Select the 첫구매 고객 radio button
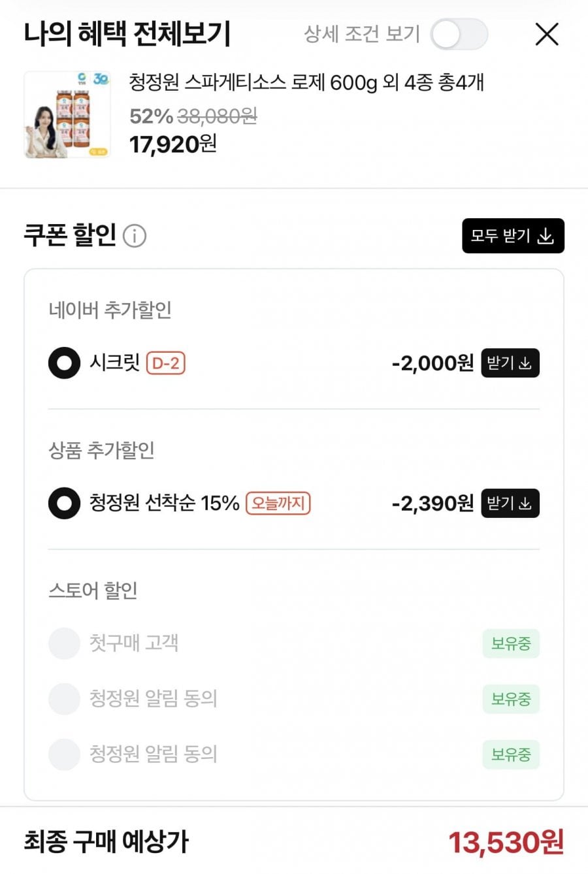This screenshot has height=874, width=588. [64, 643]
